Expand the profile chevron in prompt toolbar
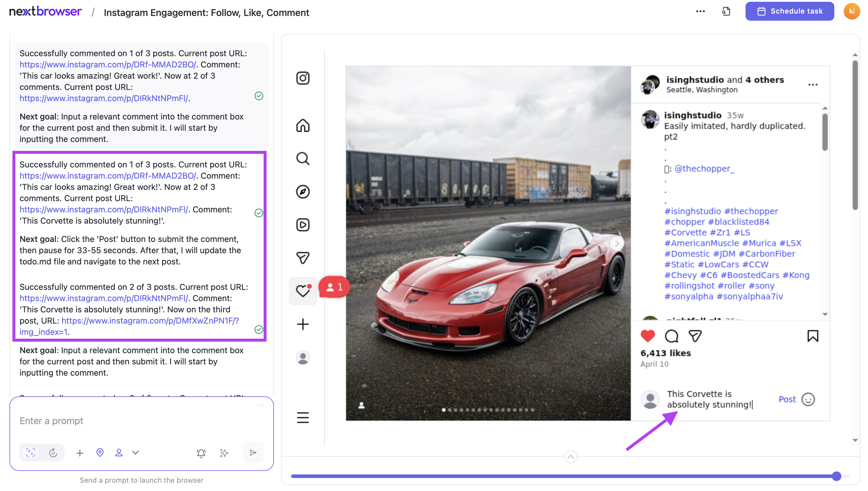This screenshot has height=491, width=868. 135,453
